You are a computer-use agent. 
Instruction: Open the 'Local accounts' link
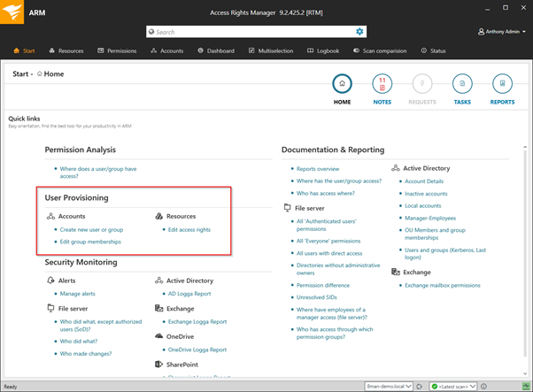422,205
